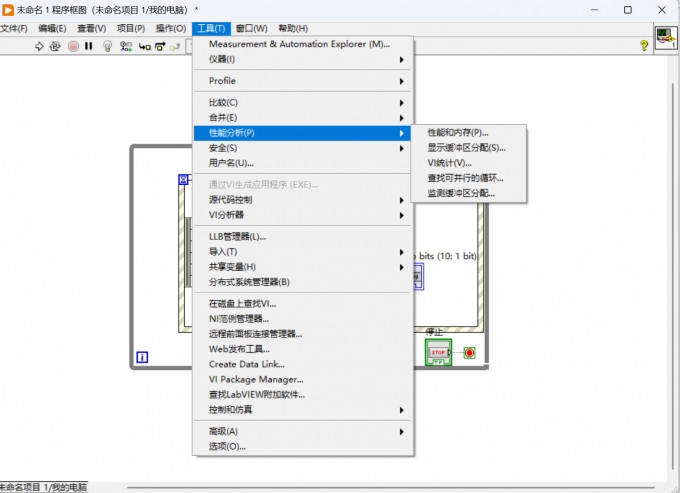Click the Pause toolbar icon
The height and width of the screenshot is (493, 680).
coord(89,46)
